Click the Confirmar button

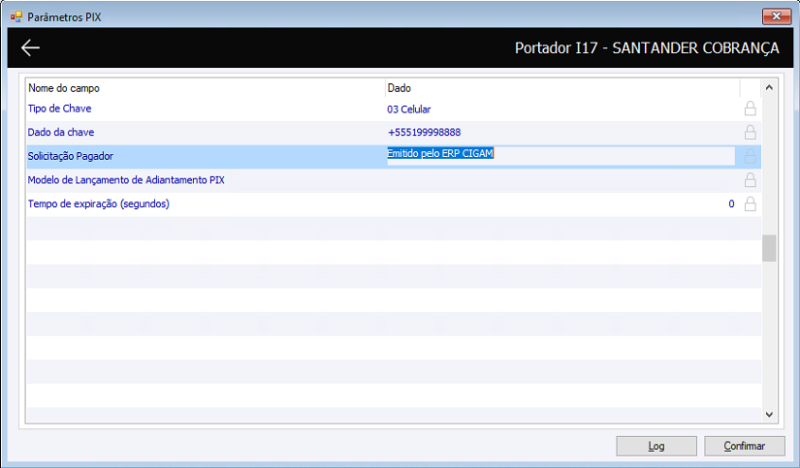tap(744, 446)
